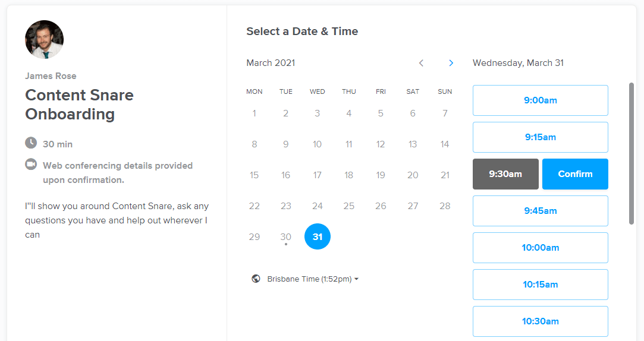This screenshot has width=644, height=341.
Task: Pick the 9:15am time slot
Action: [540, 137]
